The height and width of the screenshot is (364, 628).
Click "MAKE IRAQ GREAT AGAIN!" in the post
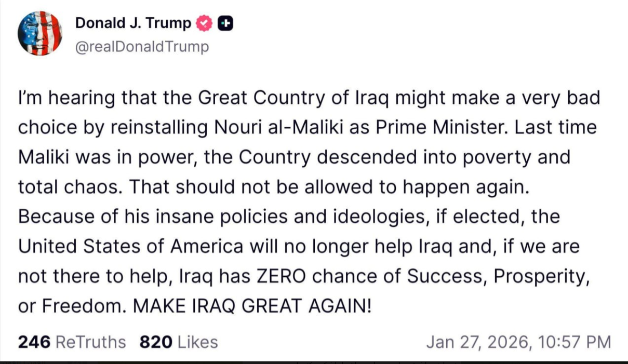pyautogui.click(x=252, y=306)
